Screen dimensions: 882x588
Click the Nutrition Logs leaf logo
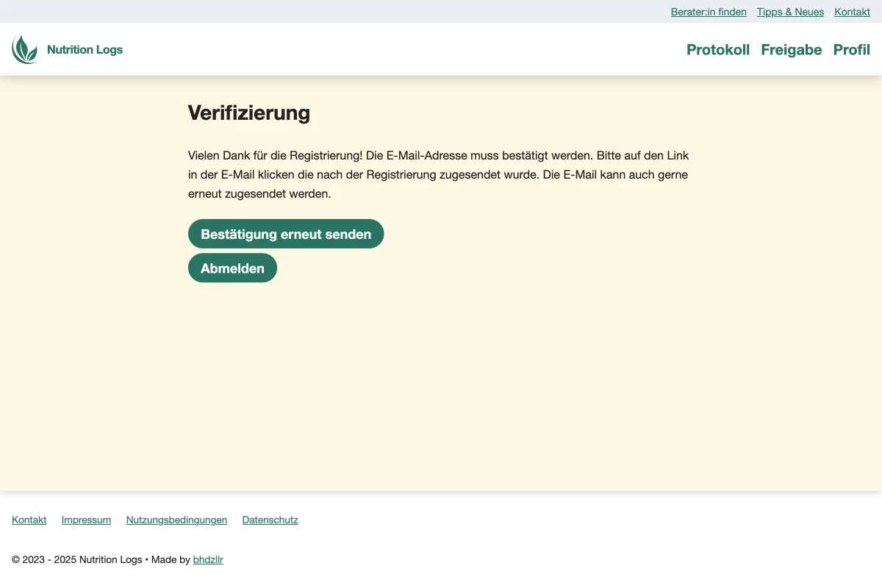tap(26, 49)
